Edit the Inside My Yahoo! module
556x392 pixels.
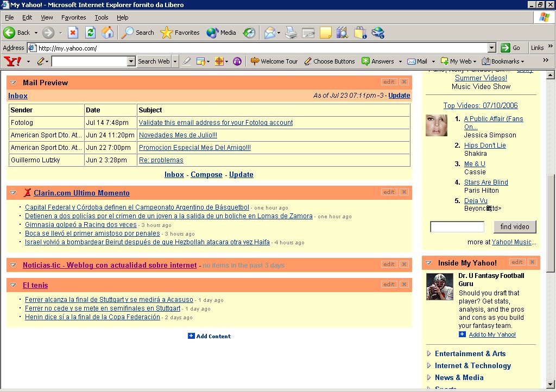click(517, 262)
